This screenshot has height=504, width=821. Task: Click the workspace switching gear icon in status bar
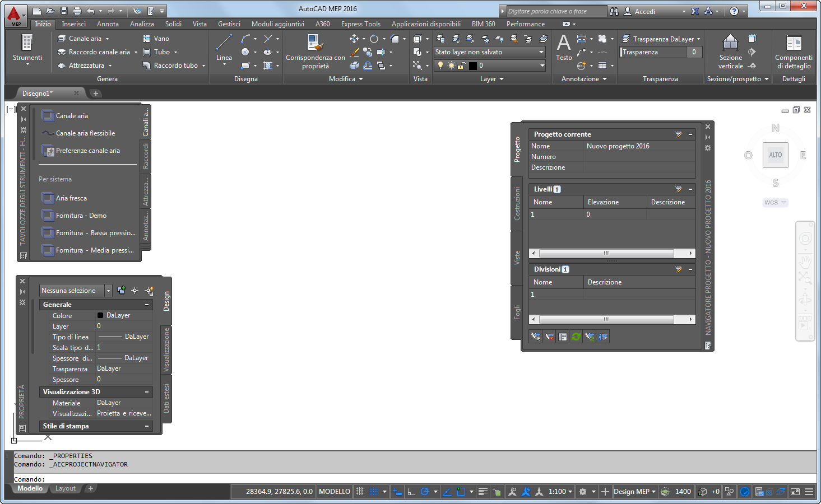(x=583, y=492)
